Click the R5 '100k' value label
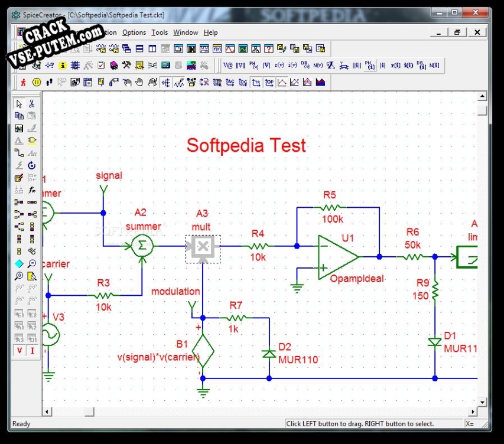Image resolution: width=504 pixels, height=444 pixels. pyautogui.click(x=333, y=219)
